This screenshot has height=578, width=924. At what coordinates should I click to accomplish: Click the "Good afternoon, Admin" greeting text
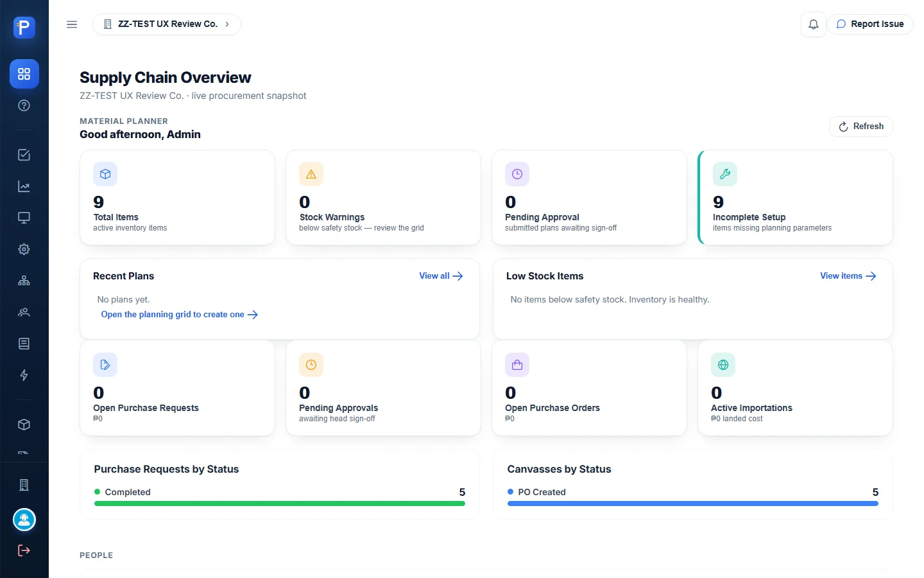tap(140, 134)
